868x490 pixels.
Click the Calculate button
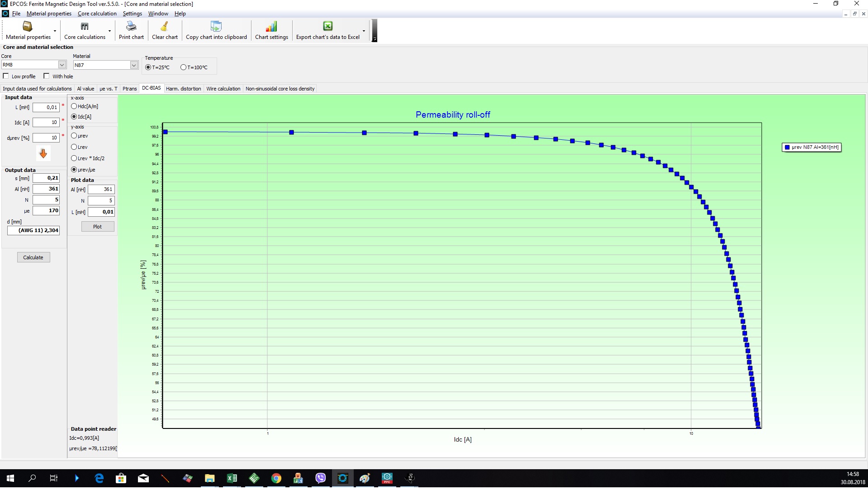tap(33, 257)
